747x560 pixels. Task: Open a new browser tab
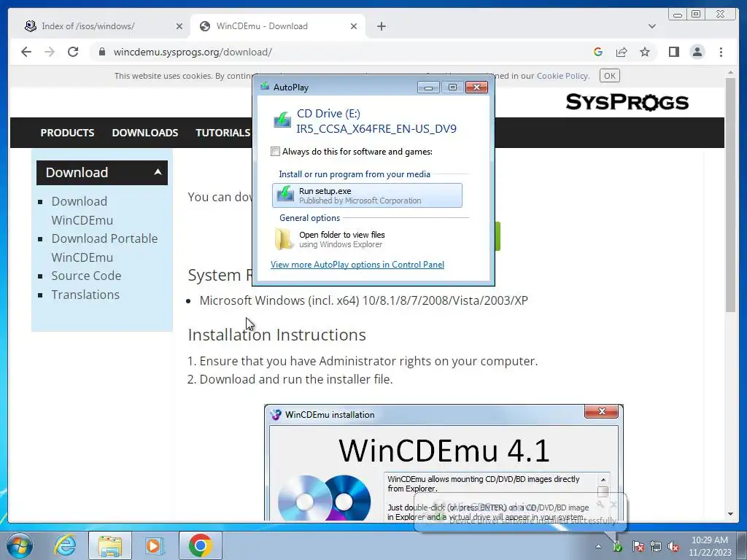pyautogui.click(x=381, y=26)
